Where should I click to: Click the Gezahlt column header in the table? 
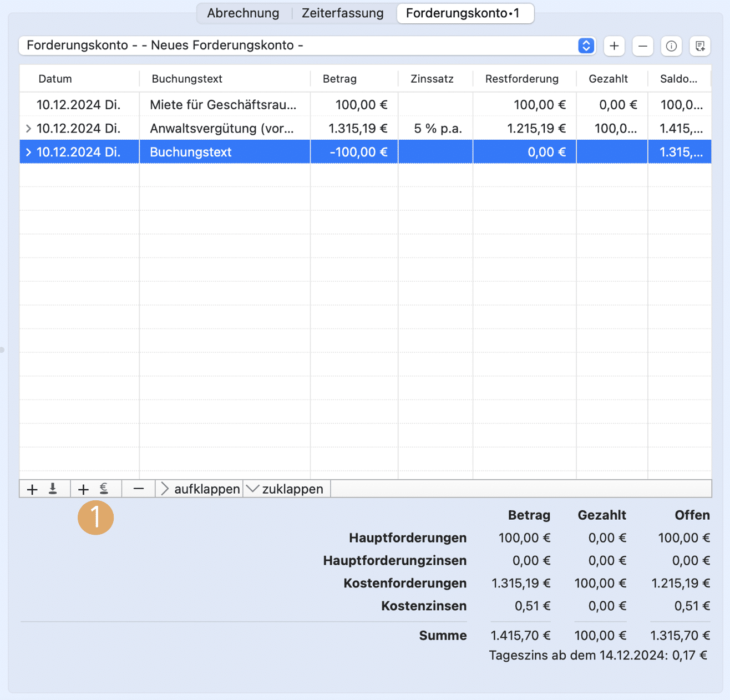612,79
